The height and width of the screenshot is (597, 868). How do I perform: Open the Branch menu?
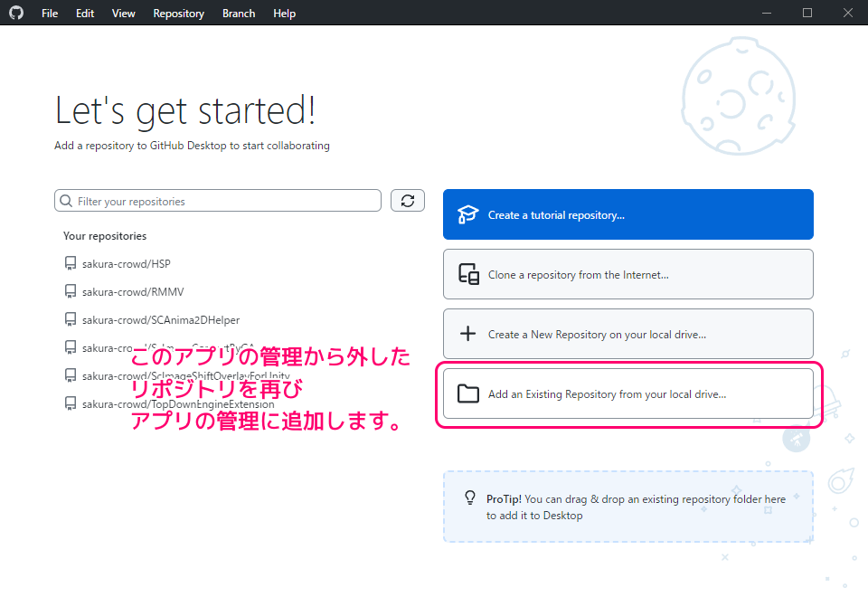(239, 14)
